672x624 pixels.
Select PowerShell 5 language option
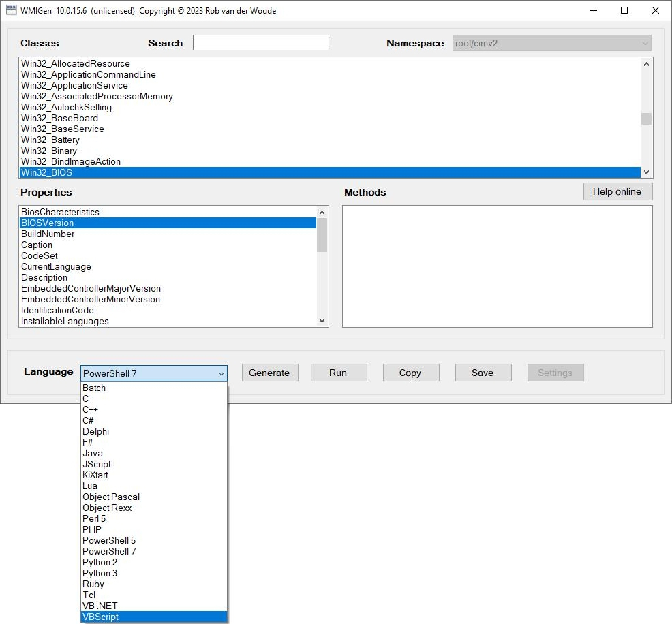[x=154, y=540]
